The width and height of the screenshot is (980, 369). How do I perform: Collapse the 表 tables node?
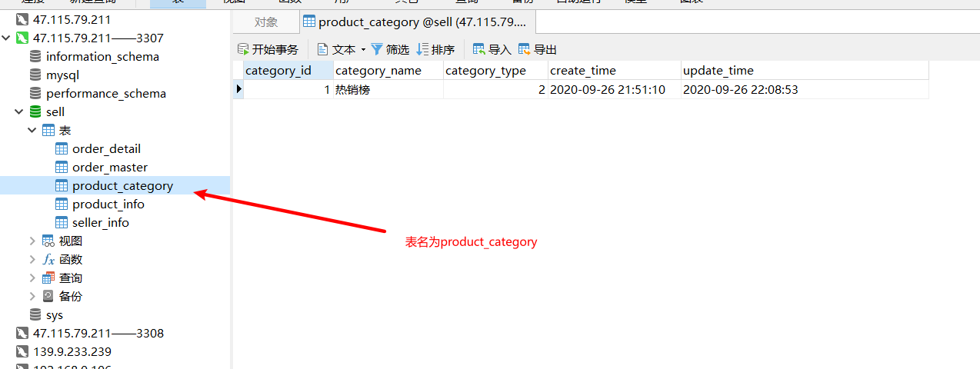[x=32, y=130]
